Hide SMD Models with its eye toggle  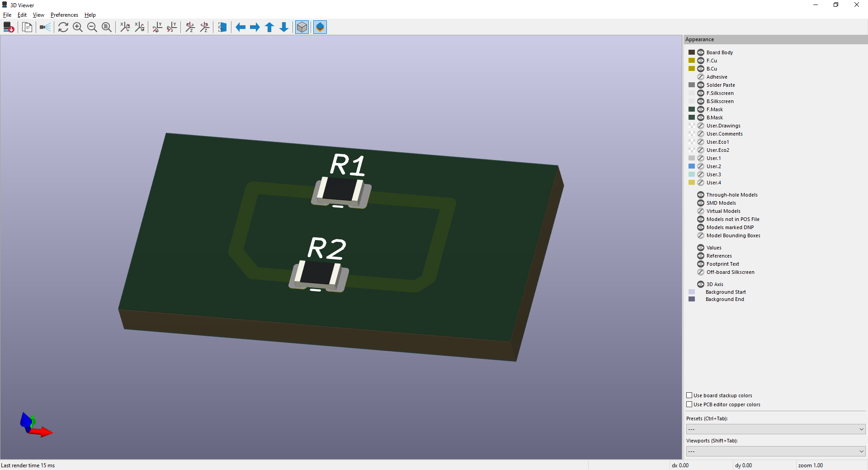(x=701, y=203)
